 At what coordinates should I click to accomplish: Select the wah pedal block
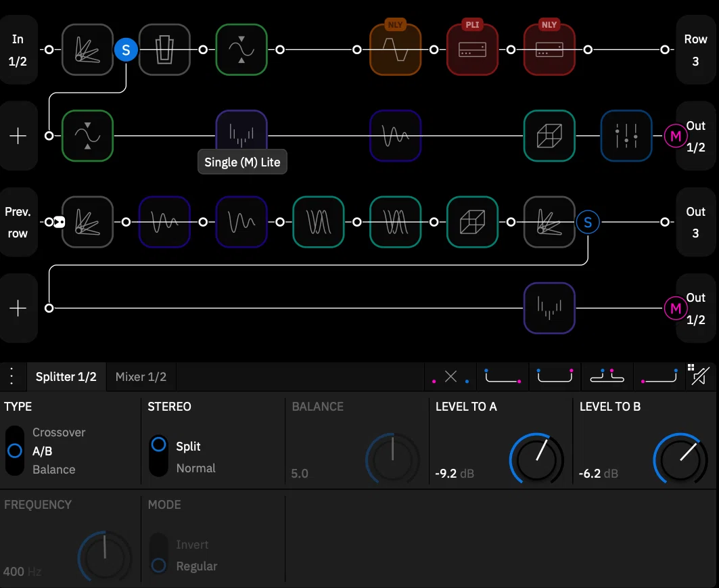164,49
